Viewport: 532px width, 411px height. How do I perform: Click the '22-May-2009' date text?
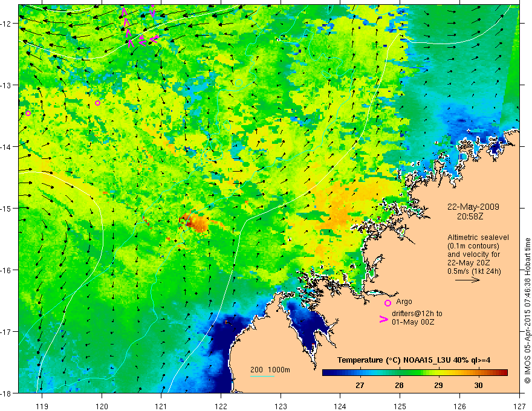click(473, 207)
